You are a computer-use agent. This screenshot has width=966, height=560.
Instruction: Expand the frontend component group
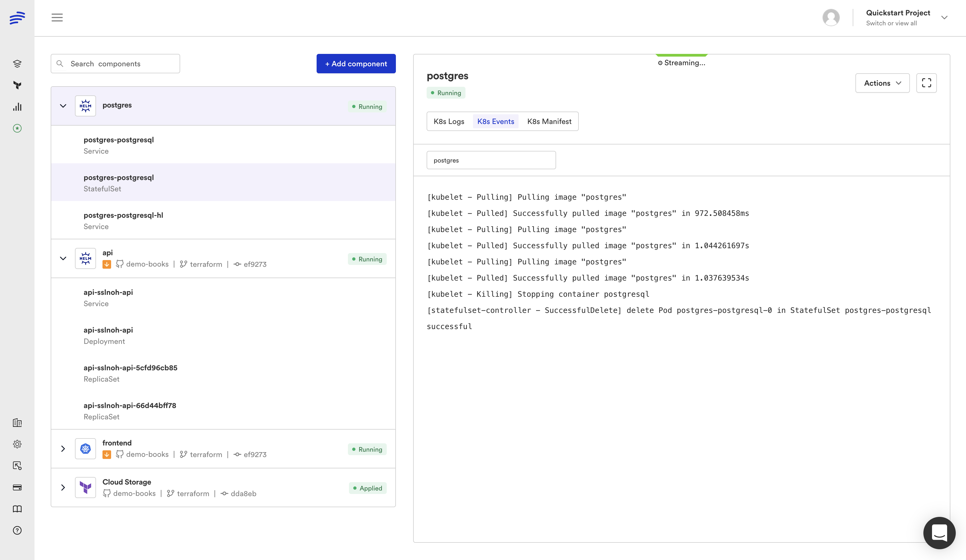(x=63, y=448)
